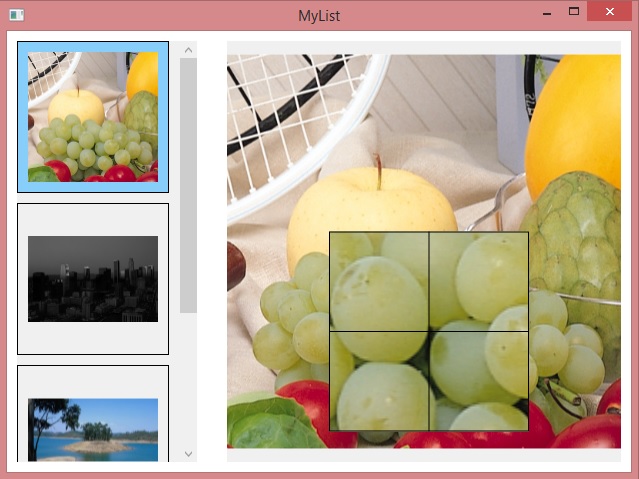Click the thumbnail list scrollbar handle
The image size is (639, 479).
188,185
